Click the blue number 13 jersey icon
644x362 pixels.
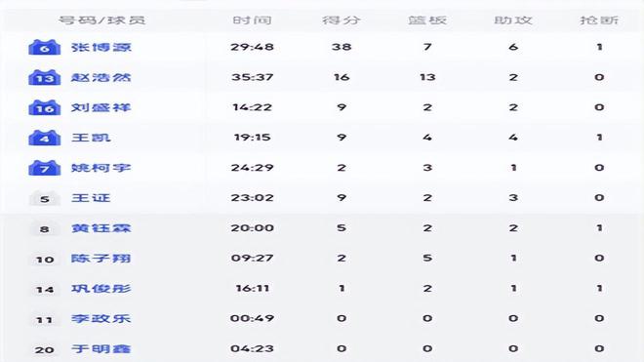click(45, 78)
